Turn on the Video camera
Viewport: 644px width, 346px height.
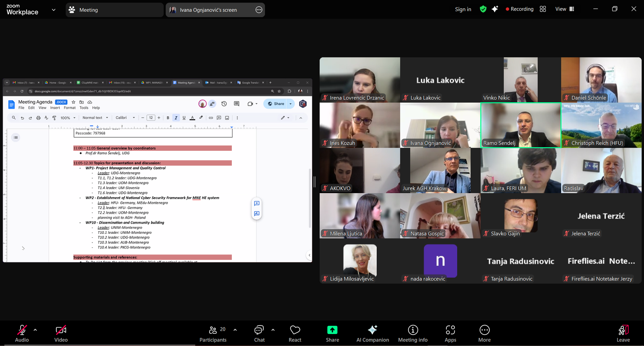click(61, 334)
